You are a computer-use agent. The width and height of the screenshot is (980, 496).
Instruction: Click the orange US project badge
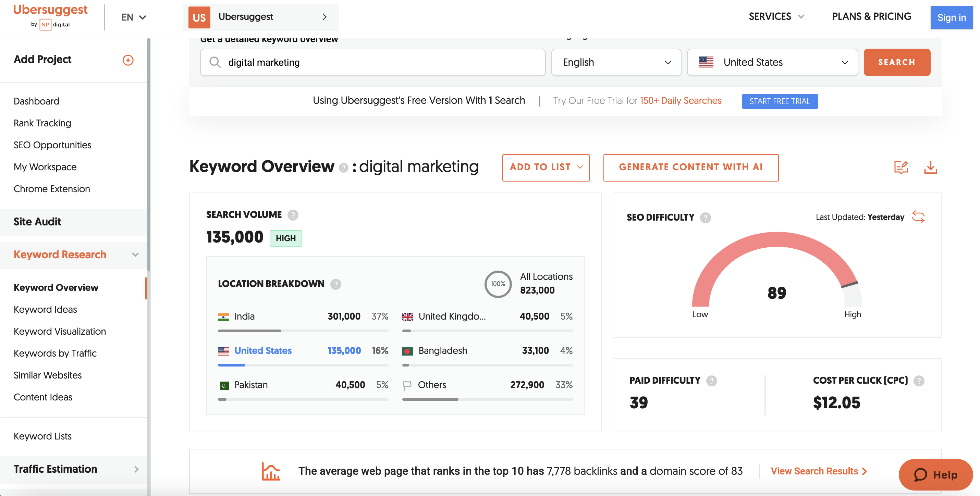tap(199, 17)
